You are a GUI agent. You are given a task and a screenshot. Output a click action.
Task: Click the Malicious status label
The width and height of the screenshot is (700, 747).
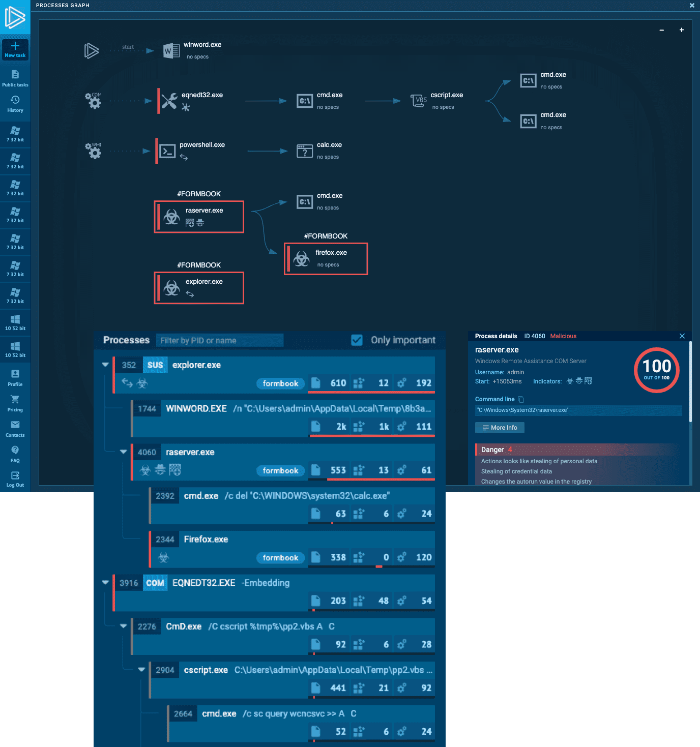(x=563, y=336)
